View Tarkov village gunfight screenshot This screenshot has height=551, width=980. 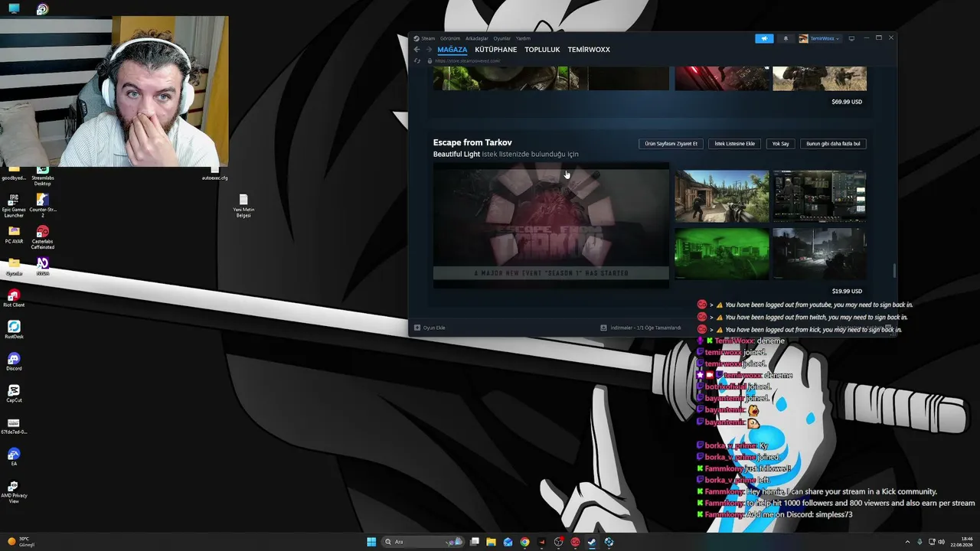721,197
